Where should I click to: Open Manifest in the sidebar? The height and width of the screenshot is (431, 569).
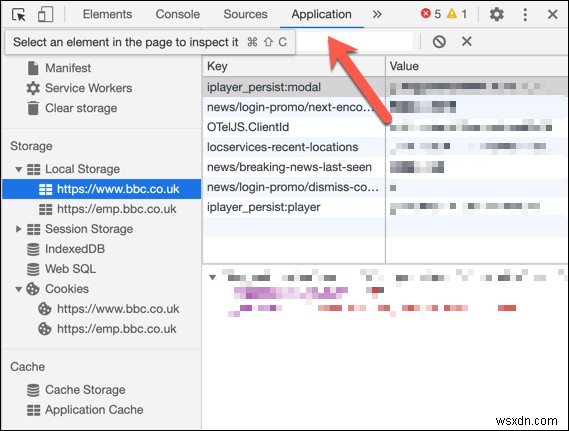pyautogui.click(x=68, y=68)
